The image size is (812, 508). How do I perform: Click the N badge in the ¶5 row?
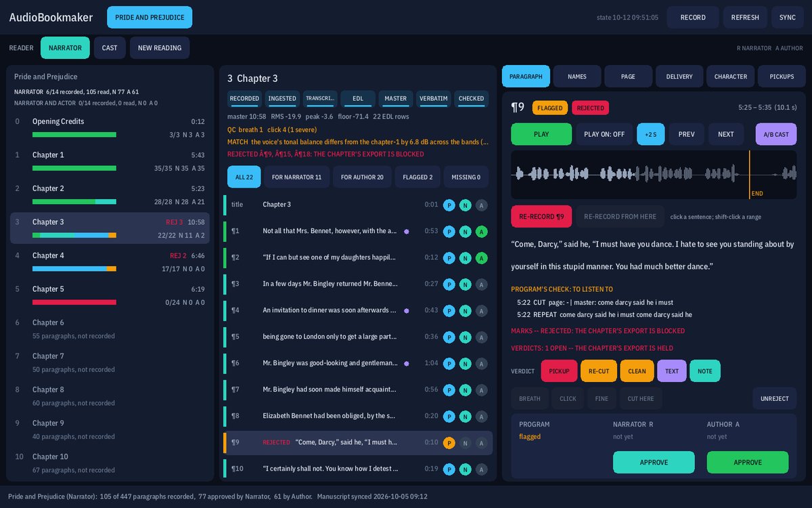[465, 337]
